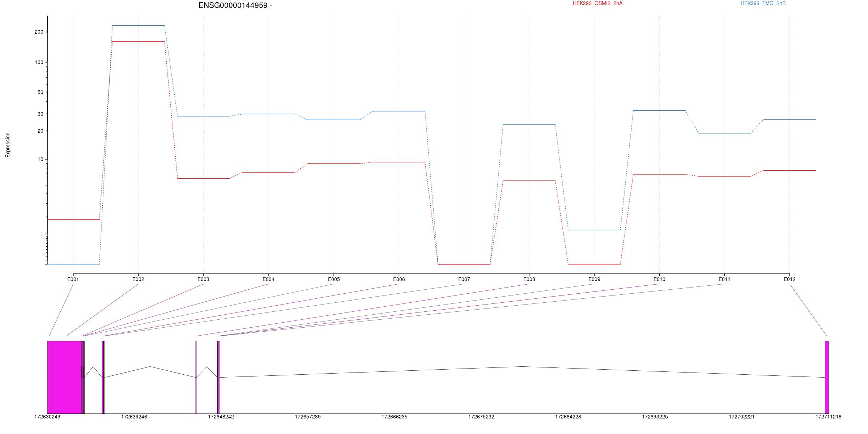
Task: Click genomic coordinate 172702221
Action: [x=742, y=417]
